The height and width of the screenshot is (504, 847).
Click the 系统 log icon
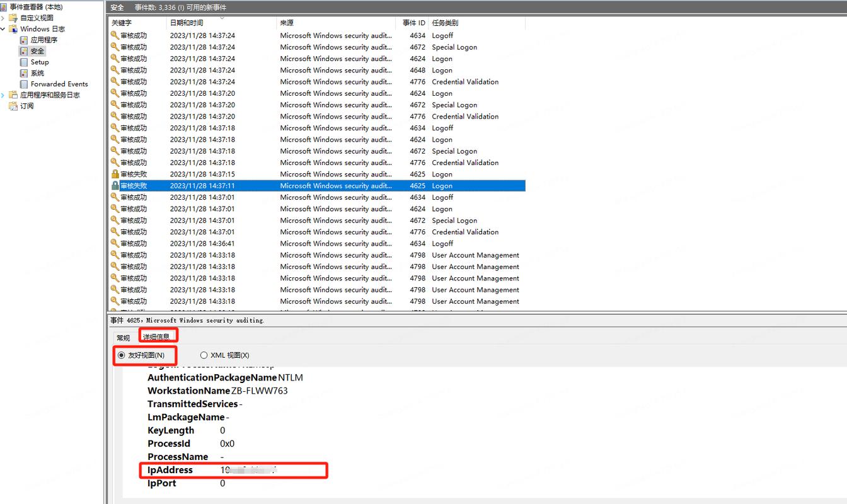point(24,73)
